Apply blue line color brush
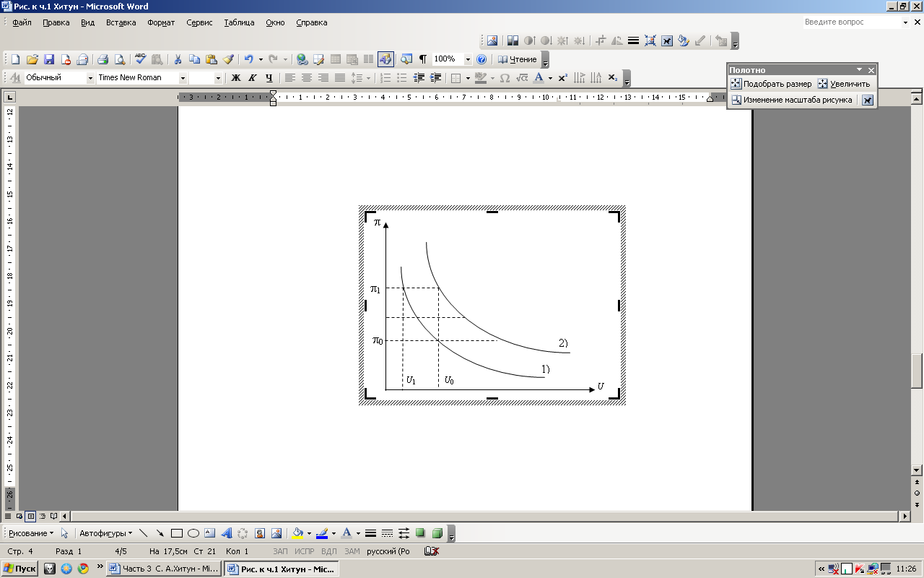Image resolution: width=924 pixels, height=578 pixels. pyautogui.click(x=322, y=533)
